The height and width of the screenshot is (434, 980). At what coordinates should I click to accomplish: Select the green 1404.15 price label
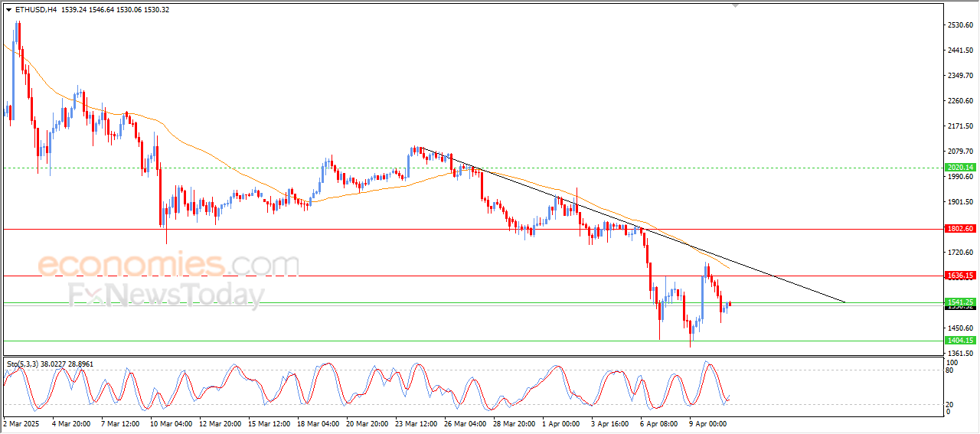click(x=960, y=341)
